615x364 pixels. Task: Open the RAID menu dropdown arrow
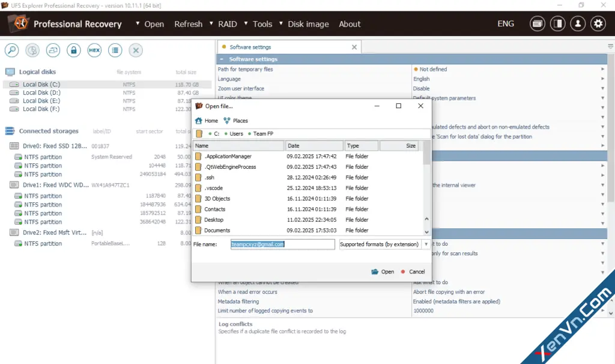[x=211, y=23]
